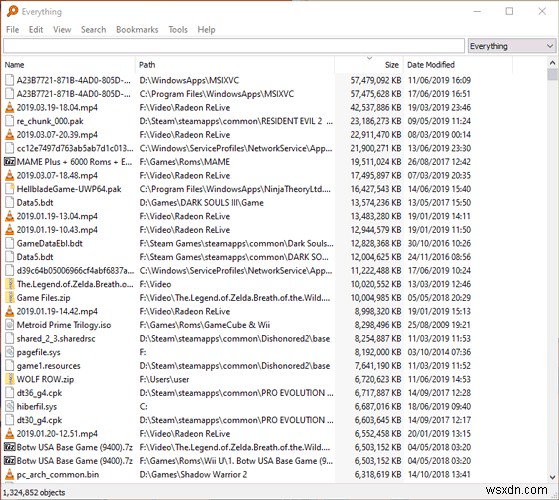Viewport: 559px width, 500px height.
Task: Click path F:\Games\Roms\GameCube & Wii
Action: click(x=205, y=325)
